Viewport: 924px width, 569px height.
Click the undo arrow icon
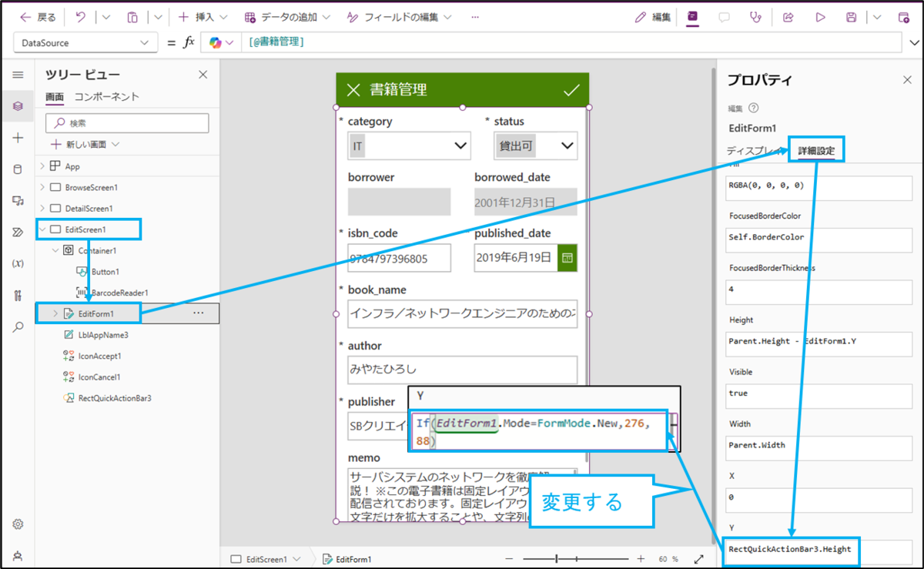[81, 17]
